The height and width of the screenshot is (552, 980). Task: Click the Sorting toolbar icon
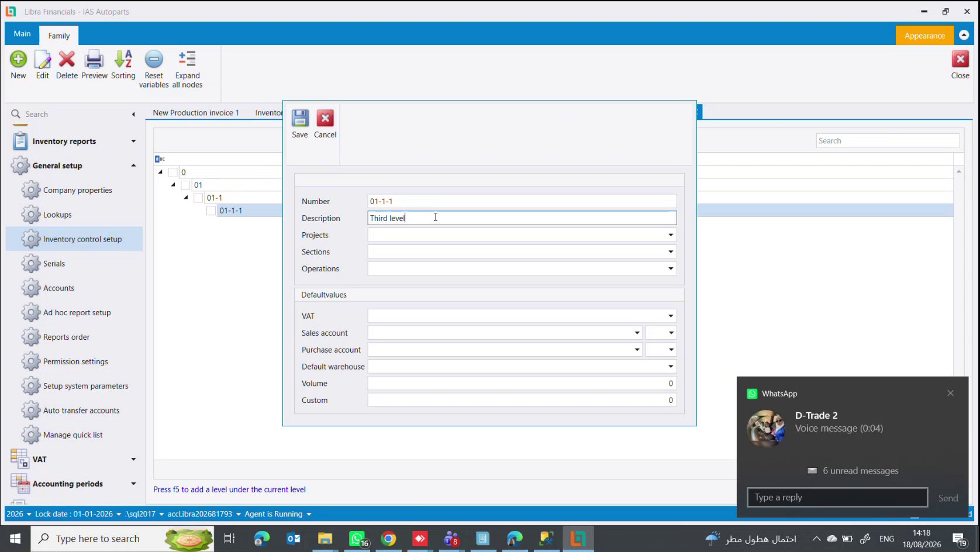click(x=123, y=60)
